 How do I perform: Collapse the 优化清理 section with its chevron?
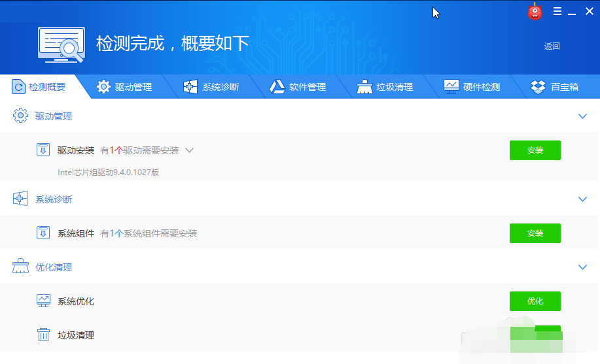pyautogui.click(x=583, y=267)
